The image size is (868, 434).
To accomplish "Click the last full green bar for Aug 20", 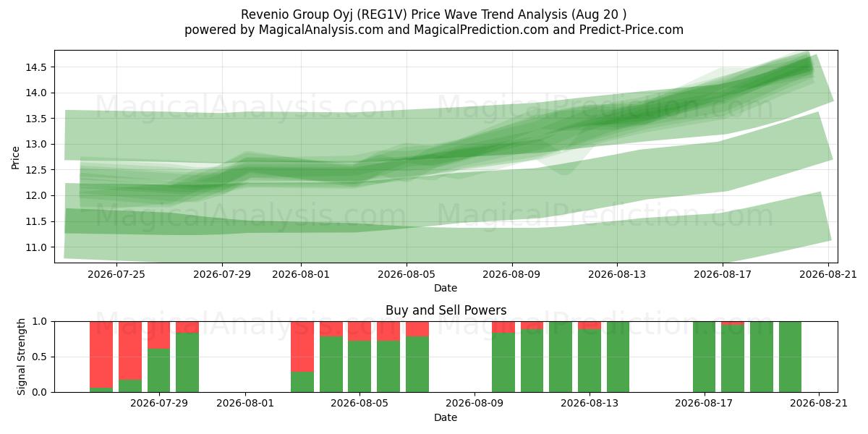I will click(790, 357).
